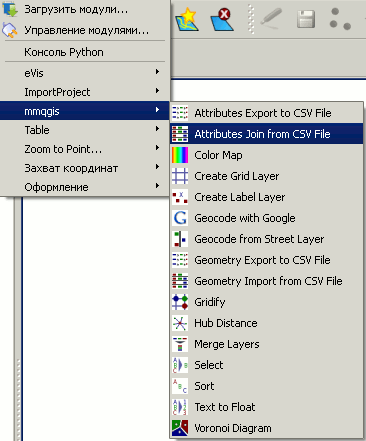Open Загрузить модули menu entry
The height and width of the screenshot is (441, 366).
coord(85,9)
